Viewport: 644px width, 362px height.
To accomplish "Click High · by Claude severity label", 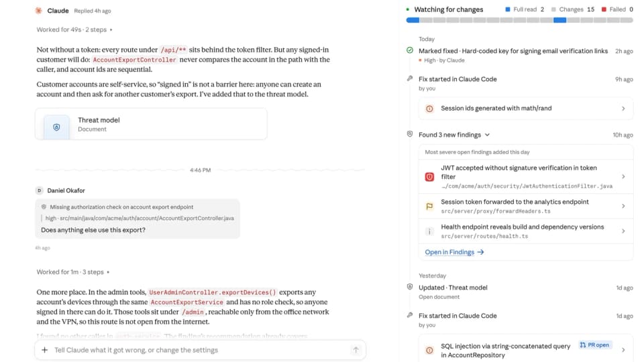I will pyautogui.click(x=444, y=60).
